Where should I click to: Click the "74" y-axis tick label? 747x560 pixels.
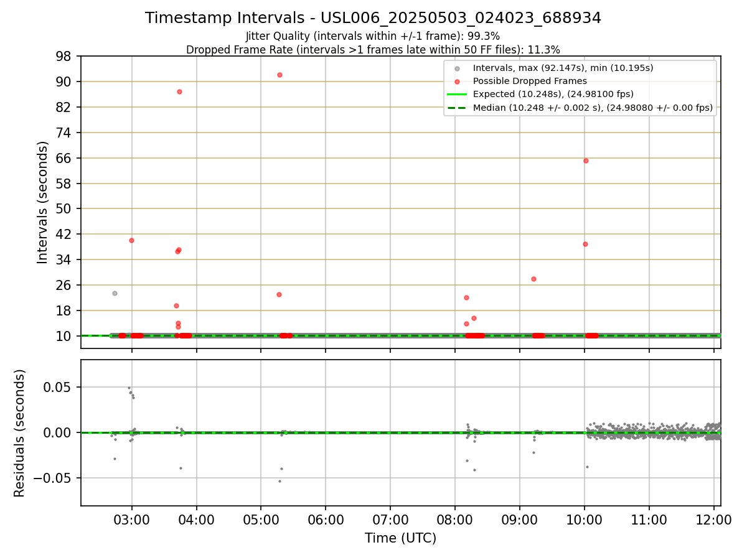click(65, 133)
